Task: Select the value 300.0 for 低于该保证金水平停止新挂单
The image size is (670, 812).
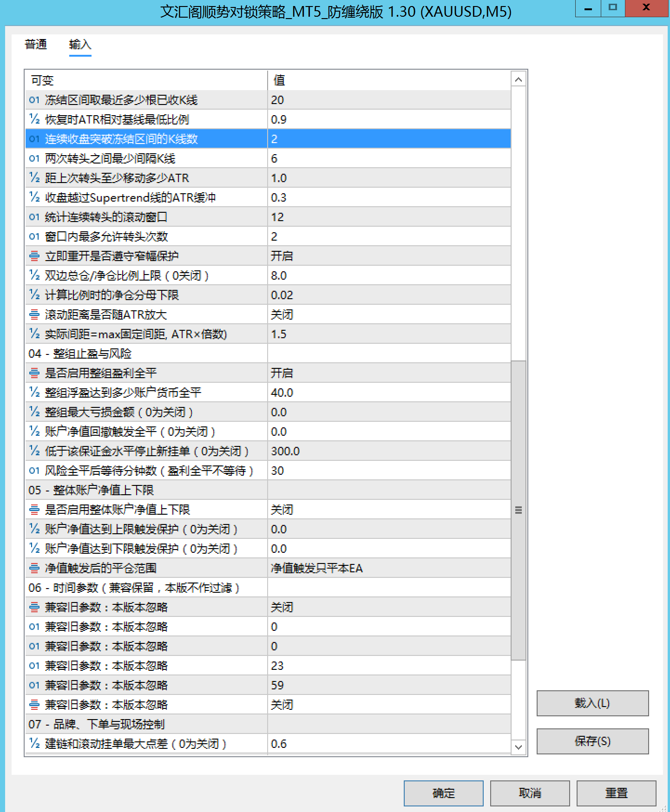Action: [389, 451]
